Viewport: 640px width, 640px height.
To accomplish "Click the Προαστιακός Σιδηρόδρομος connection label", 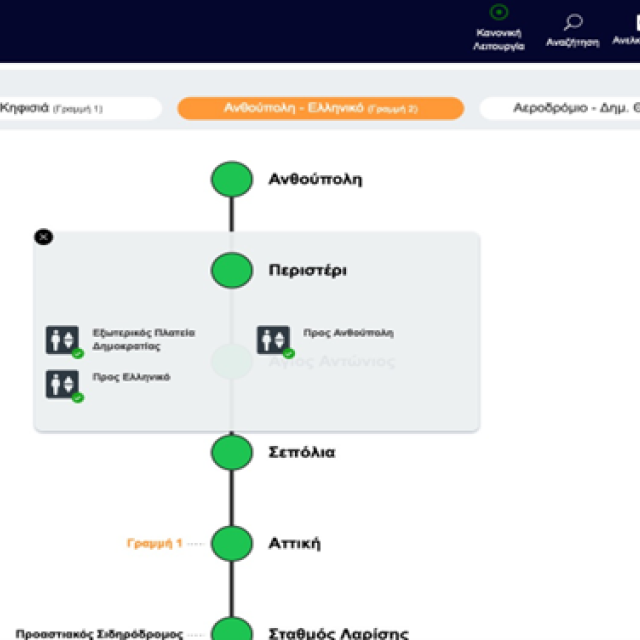I will point(99,633).
